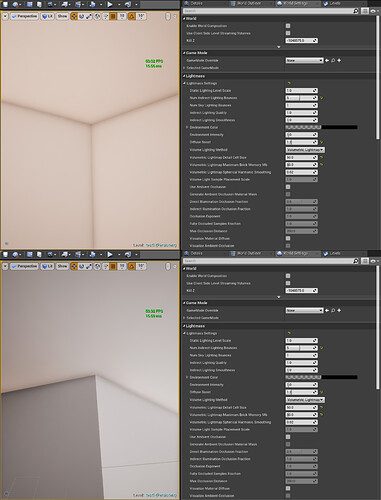The width and height of the screenshot is (381, 500).
Task: Expand Environment Color row in upper panel
Action: click(187, 127)
